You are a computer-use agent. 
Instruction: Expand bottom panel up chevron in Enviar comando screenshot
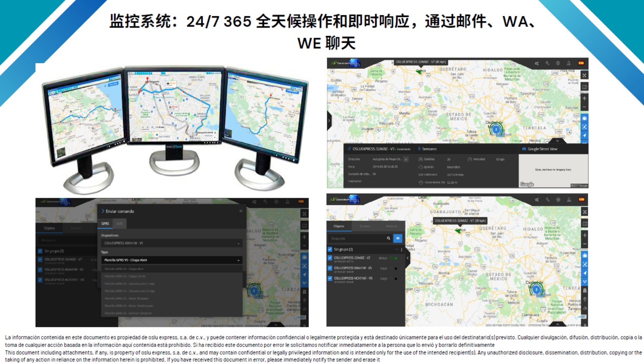click(x=276, y=325)
